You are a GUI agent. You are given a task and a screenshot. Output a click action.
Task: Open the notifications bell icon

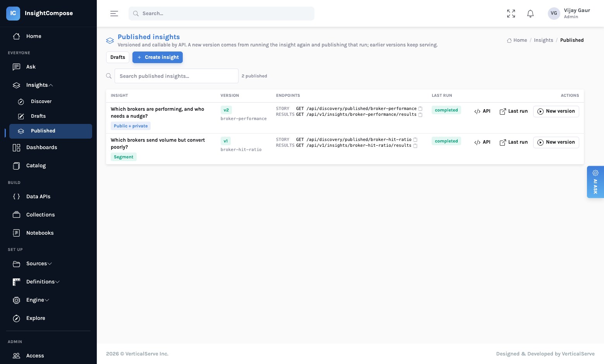click(x=530, y=14)
